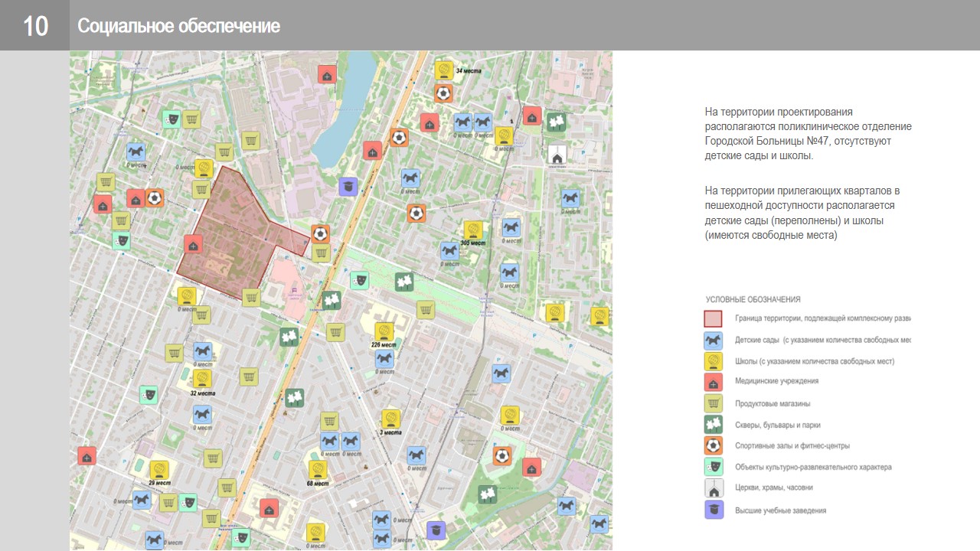Select the school marker labeled 226 мест
The width and height of the screenshot is (980, 551).
click(384, 331)
